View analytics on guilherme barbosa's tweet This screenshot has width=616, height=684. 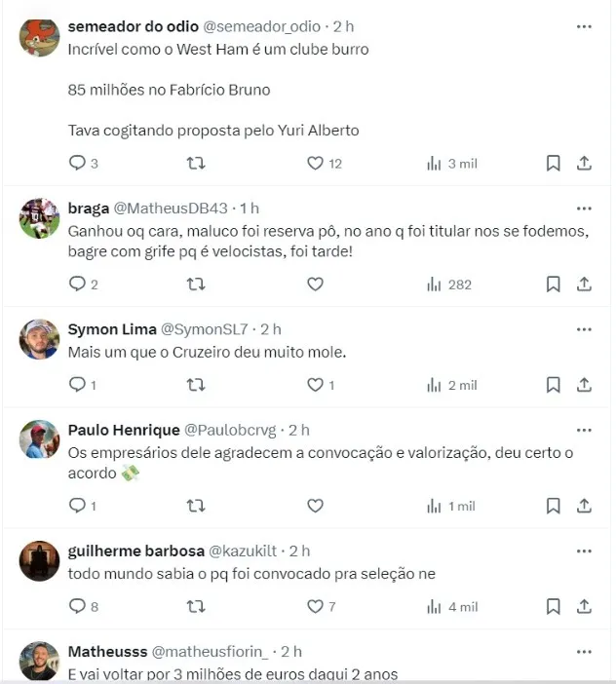[435, 607]
